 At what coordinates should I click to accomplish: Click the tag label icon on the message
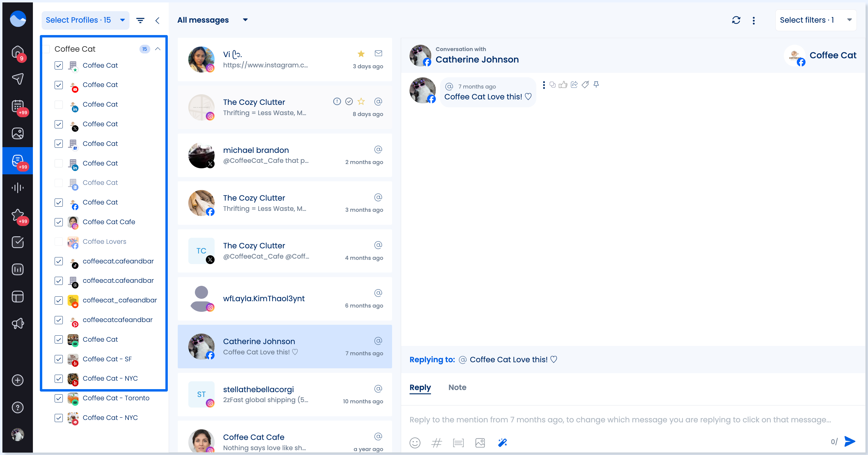point(585,85)
